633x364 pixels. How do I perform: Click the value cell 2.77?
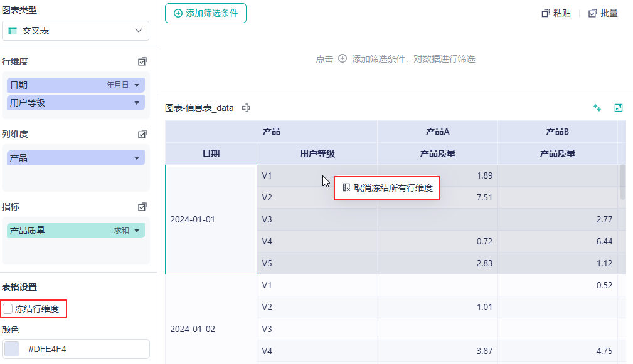click(558, 219)
